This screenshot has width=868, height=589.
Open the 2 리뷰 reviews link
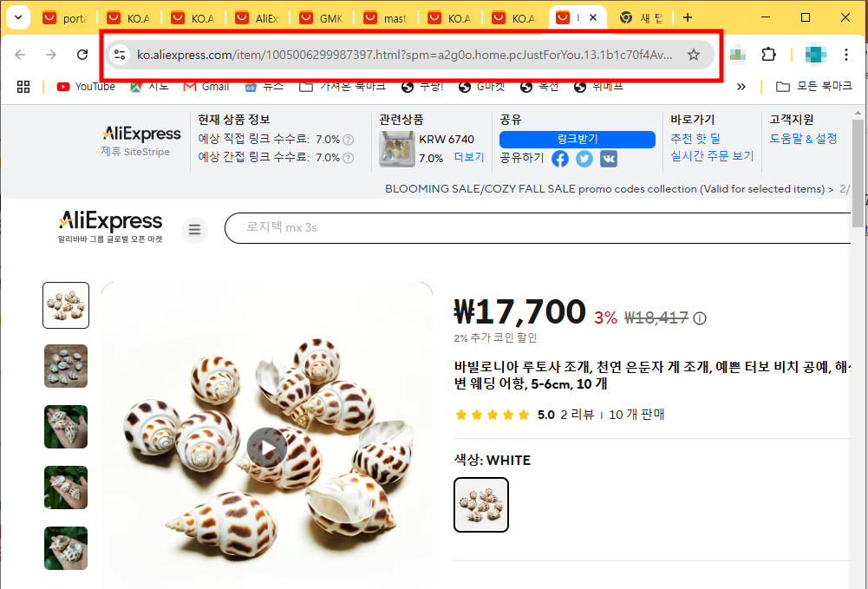(578, 415)
